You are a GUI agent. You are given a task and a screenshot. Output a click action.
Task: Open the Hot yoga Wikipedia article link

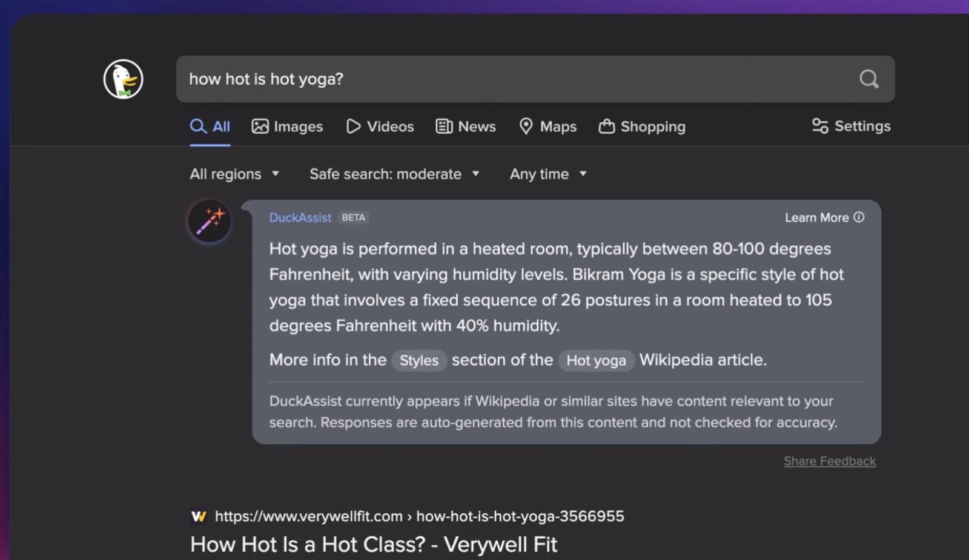pyautogui.click(x=596, y=360)
